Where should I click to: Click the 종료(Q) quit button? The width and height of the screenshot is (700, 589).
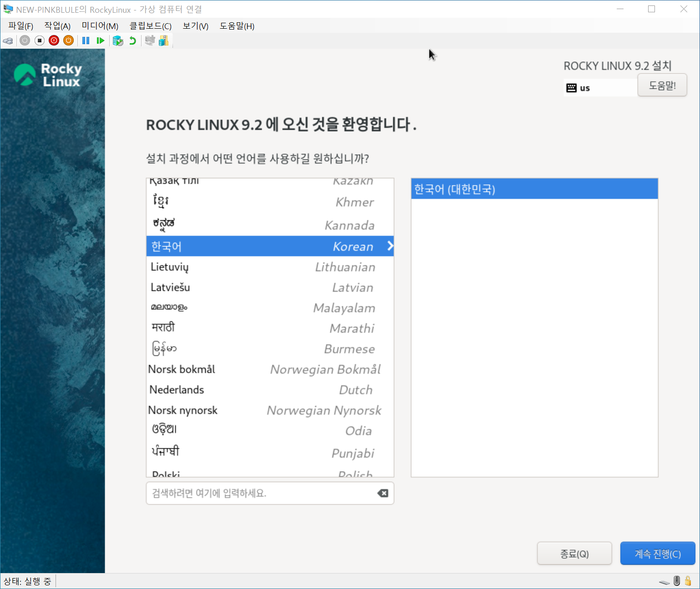(x=574, y=553)
